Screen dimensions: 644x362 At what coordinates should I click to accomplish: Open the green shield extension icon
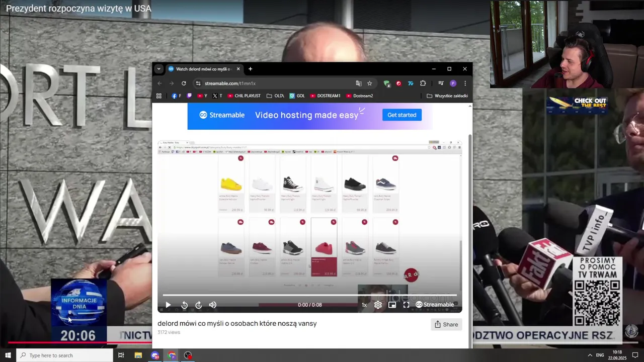point(386,83)
